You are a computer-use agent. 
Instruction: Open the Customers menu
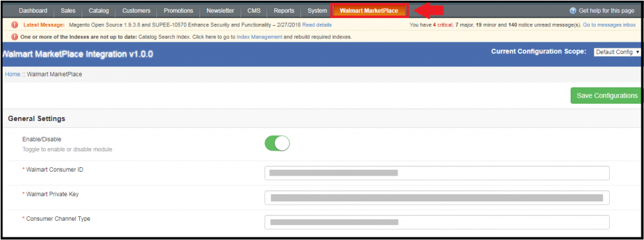coord(136,11)
